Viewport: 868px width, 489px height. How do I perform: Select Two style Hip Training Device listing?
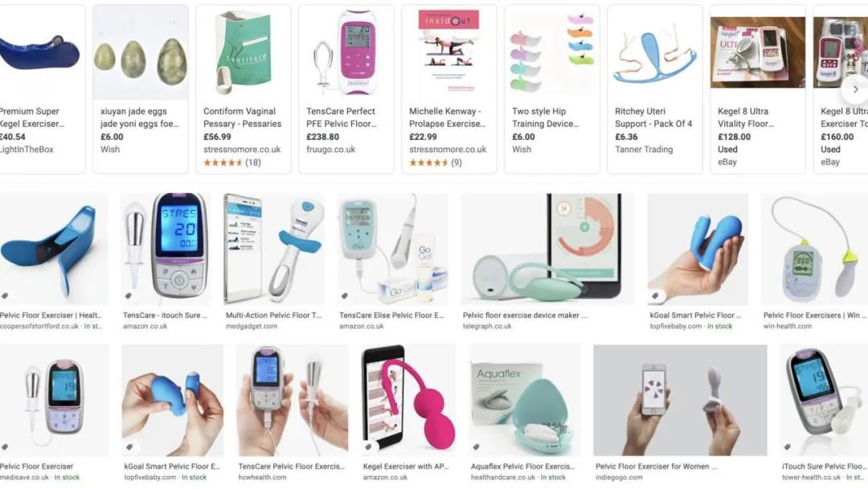pos(552,89)
